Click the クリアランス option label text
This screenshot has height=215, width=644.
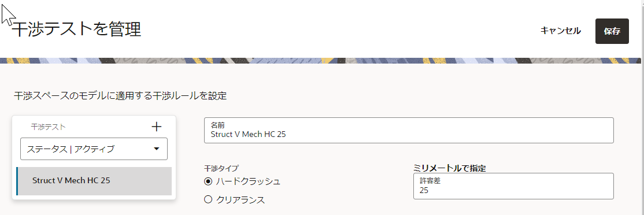[x=240, y=200]
